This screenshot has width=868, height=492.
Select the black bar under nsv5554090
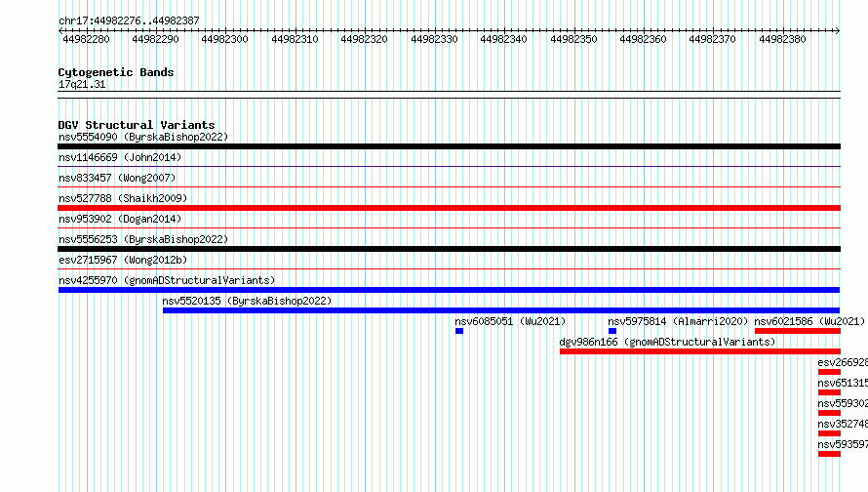[449, 146]
